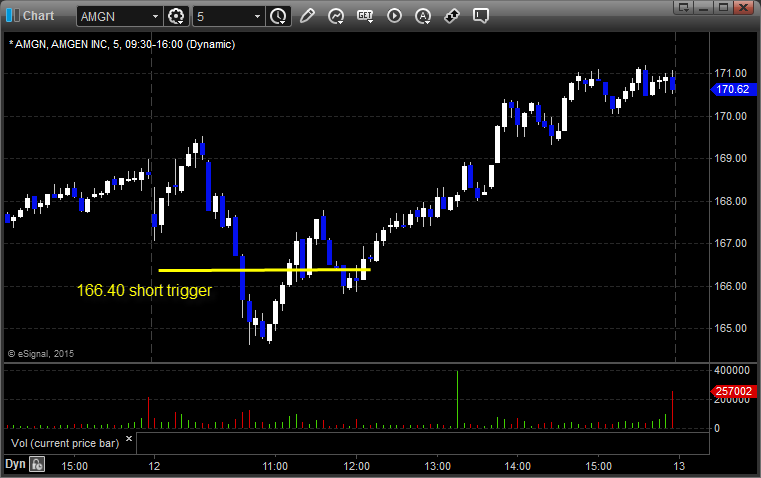Click the 13:00 time axis label
761x478 pixels.
[x=437, y=466]
